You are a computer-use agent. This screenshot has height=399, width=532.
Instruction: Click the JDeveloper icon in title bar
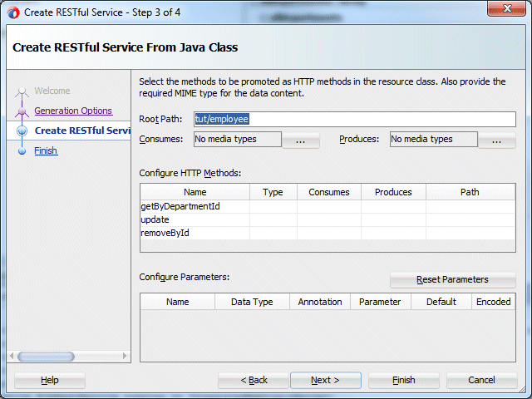point(13,12)
